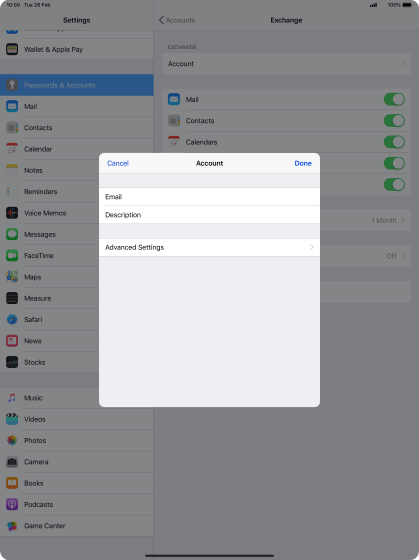
Task: Tap the Camera icon in sidebar
Action: click(x=12, y=462)
